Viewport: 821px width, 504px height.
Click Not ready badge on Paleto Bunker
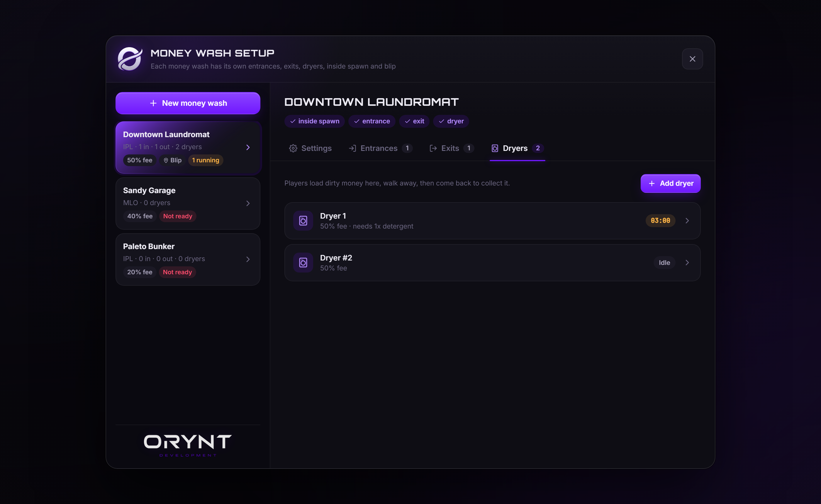pyautogui.click(x=177, y=272)
